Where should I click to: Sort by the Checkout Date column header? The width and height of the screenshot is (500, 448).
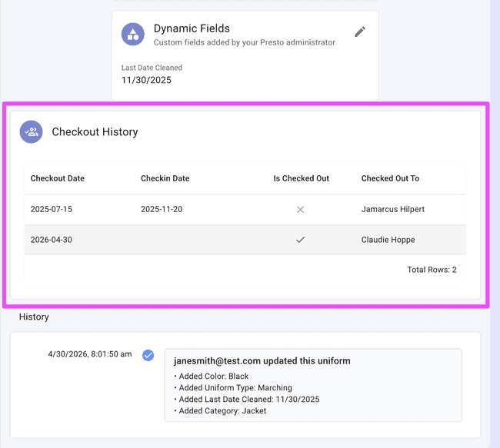click(x=58, y=178)
